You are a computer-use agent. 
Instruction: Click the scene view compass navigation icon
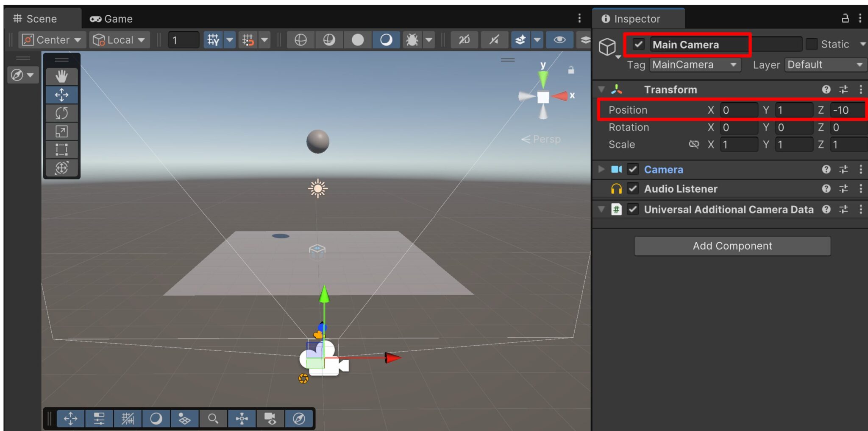click(299, 419)
